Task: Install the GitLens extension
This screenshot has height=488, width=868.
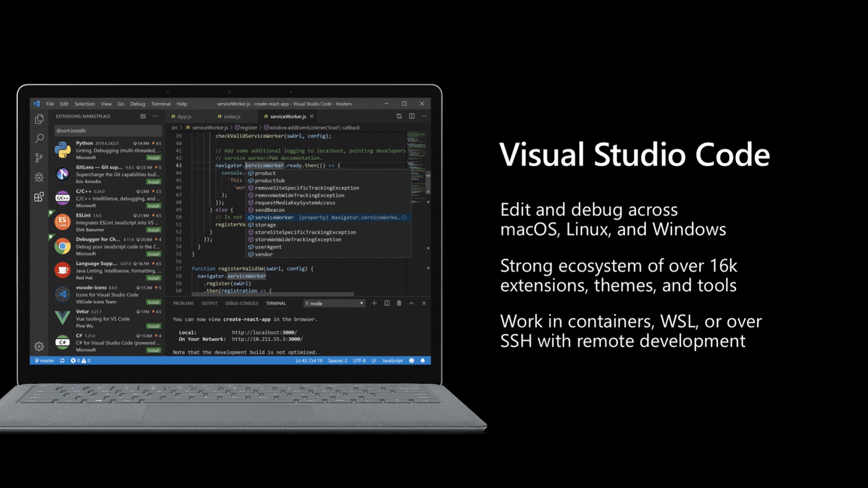Action: [154, 182]
